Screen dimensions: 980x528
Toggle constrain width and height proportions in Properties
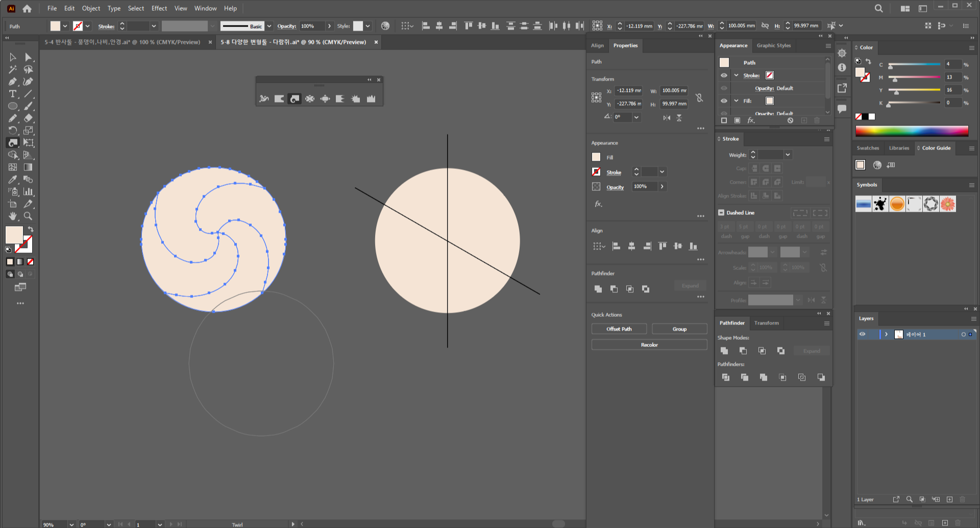[699, 97]
